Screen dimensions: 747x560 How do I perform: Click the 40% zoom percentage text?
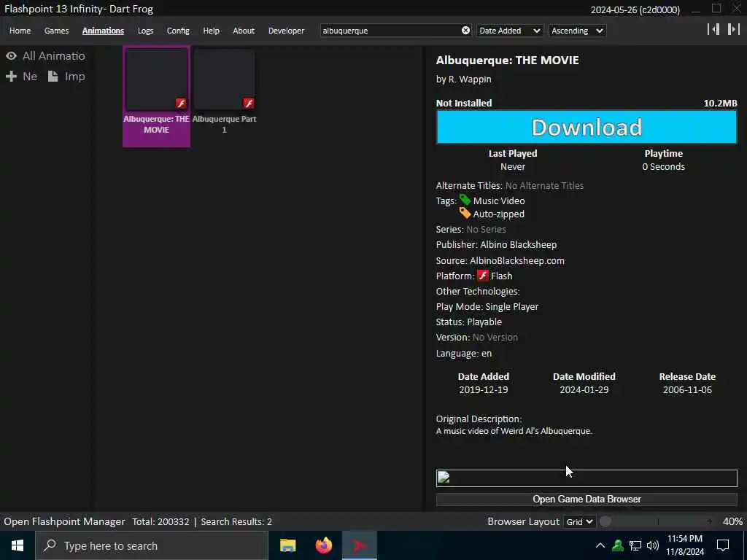tap(732, 521)
